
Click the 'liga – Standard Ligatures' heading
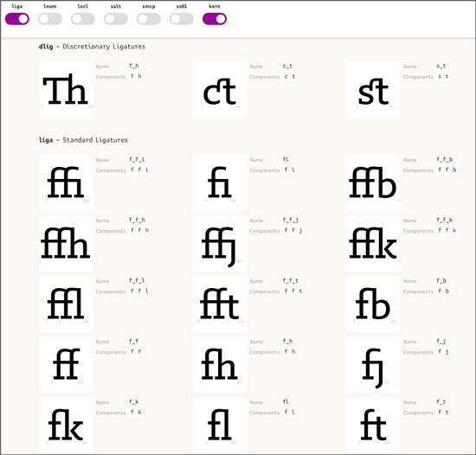83,140
